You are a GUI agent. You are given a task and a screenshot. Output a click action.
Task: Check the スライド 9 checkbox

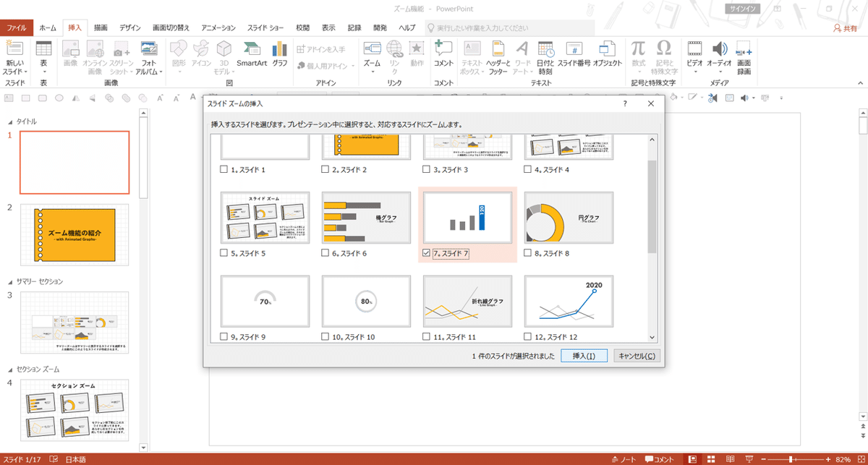click(224, 337)
